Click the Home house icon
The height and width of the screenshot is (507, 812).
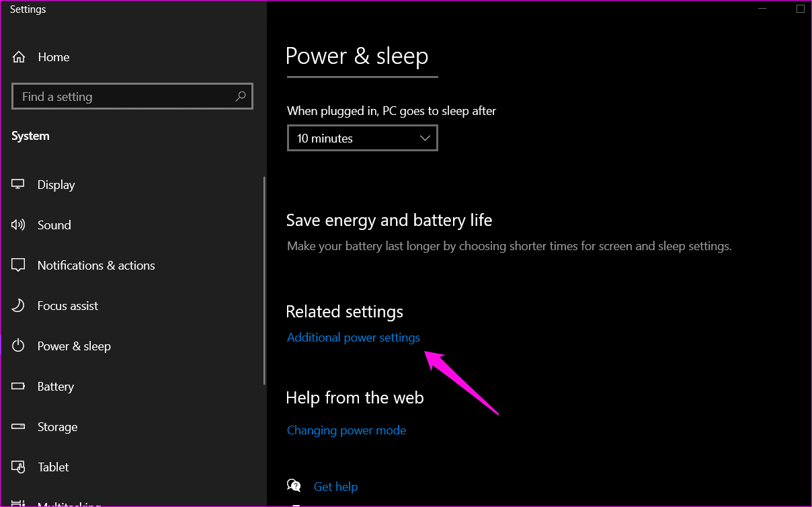click(x=19, y=57)
